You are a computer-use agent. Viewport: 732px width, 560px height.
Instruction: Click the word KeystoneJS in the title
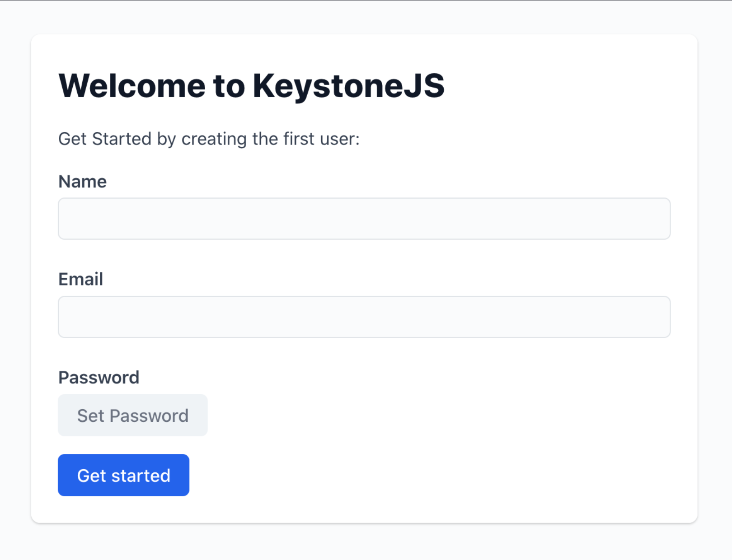tap(348, 86)
